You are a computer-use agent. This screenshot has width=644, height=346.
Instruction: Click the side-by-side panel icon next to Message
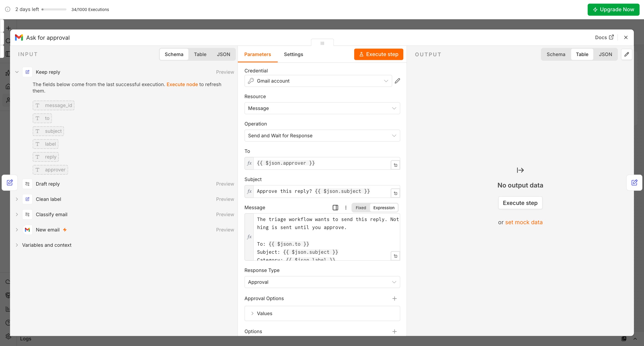coord(335,208)
